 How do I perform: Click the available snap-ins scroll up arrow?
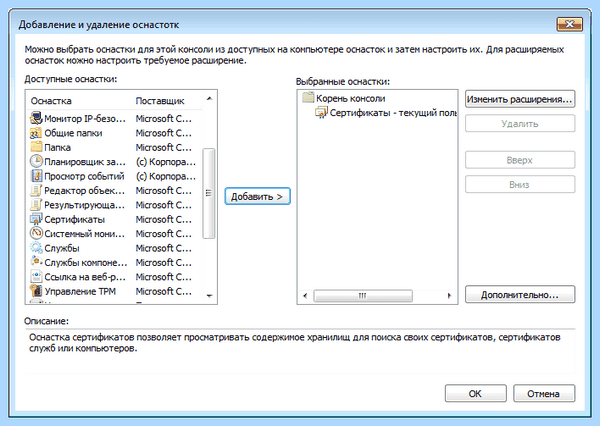[209, 99]
